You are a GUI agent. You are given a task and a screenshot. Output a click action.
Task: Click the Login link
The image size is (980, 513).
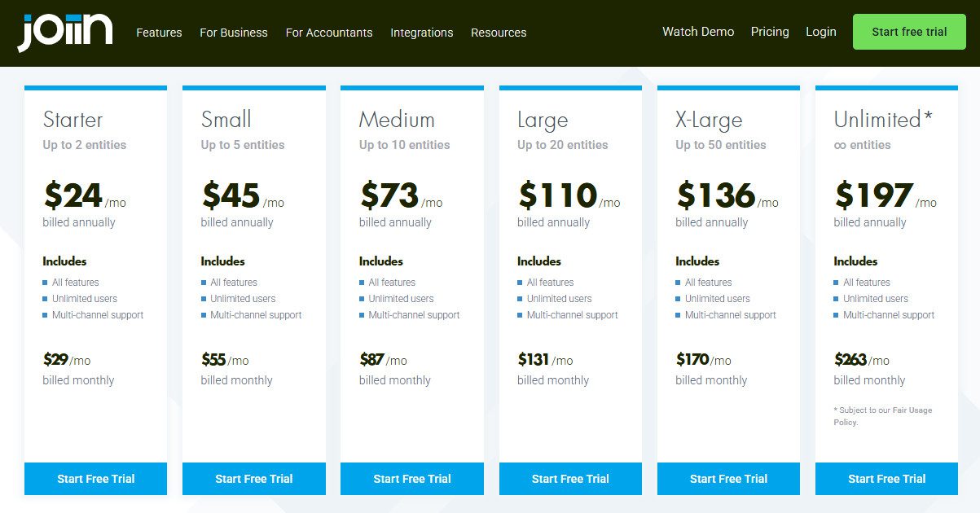pyautogui.click(x=821, y=31)
